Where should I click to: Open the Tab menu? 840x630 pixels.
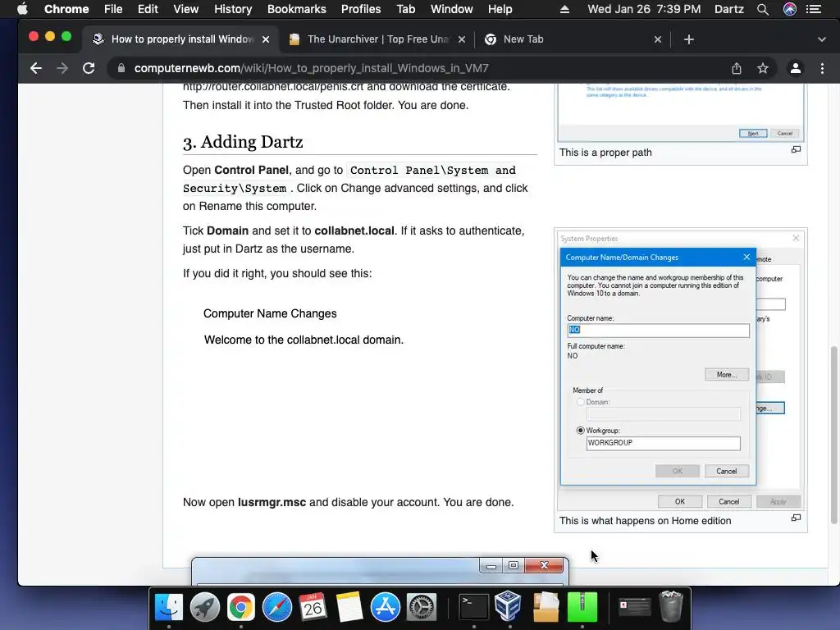tap(405, 9)
